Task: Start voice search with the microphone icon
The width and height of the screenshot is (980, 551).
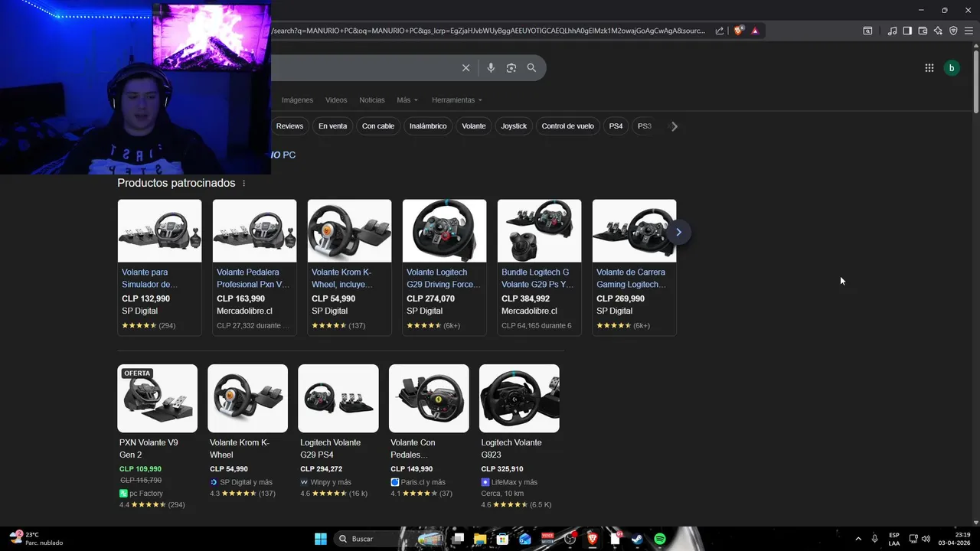Action: click(491, 68)
